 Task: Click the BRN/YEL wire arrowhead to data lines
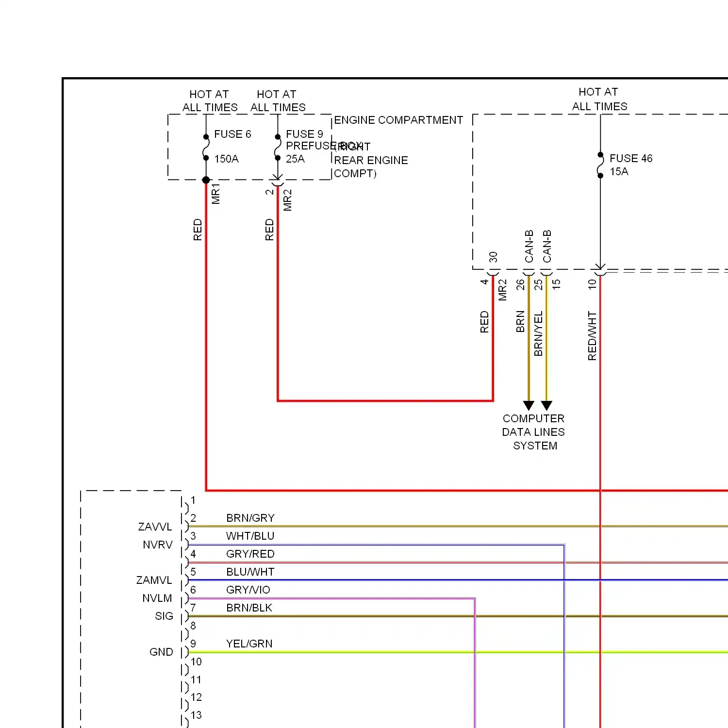547,405
